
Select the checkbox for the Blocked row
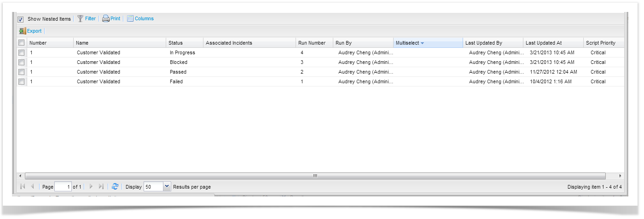coord(21,63)
